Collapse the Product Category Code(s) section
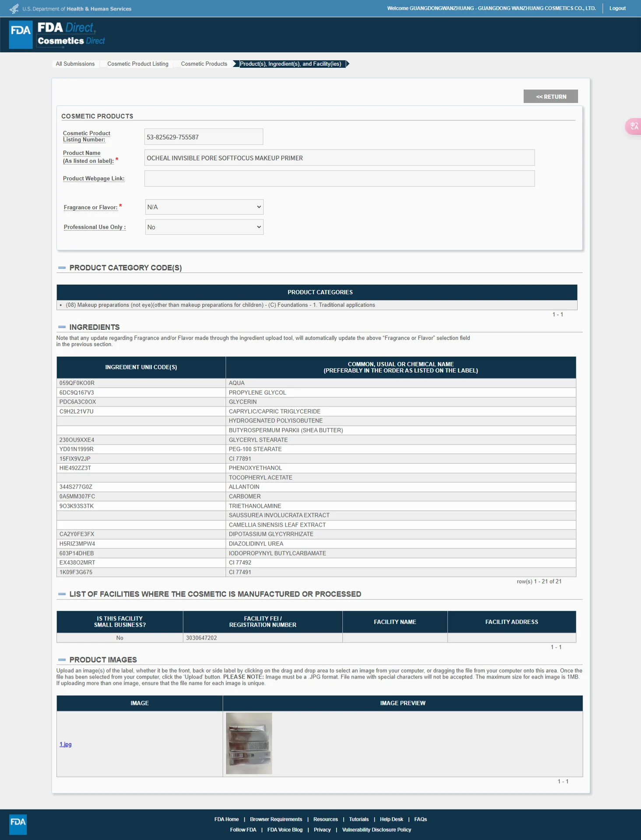 [62, 268]
